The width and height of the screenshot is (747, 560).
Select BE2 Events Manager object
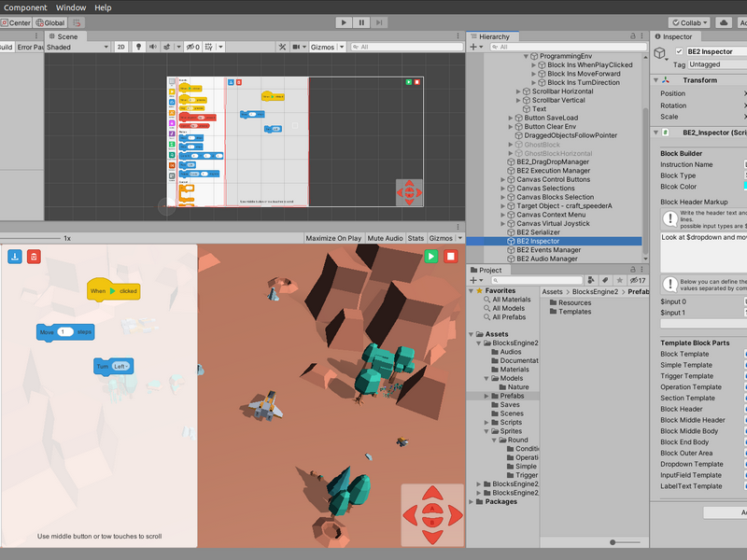click(548, 250)
